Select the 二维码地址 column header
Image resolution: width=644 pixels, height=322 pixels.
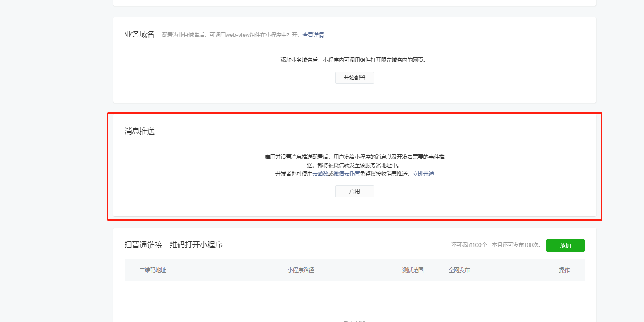[153, 270]
